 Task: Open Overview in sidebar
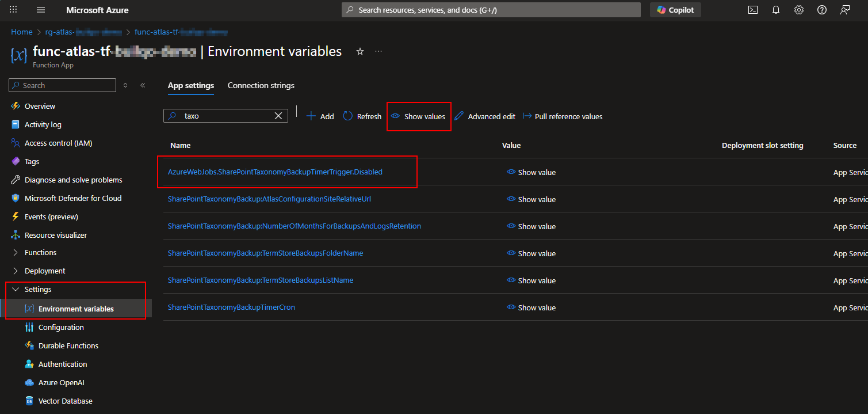tap(40, 106)
